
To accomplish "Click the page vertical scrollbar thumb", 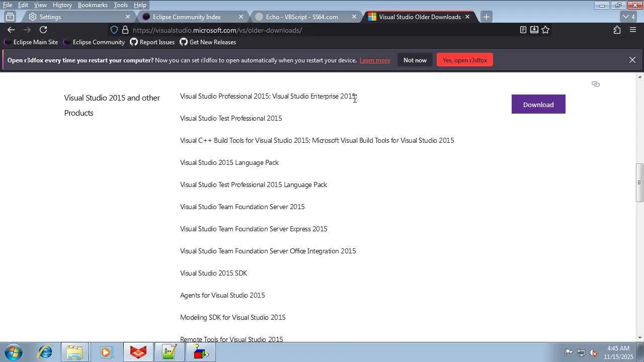I will pos(640,183).
